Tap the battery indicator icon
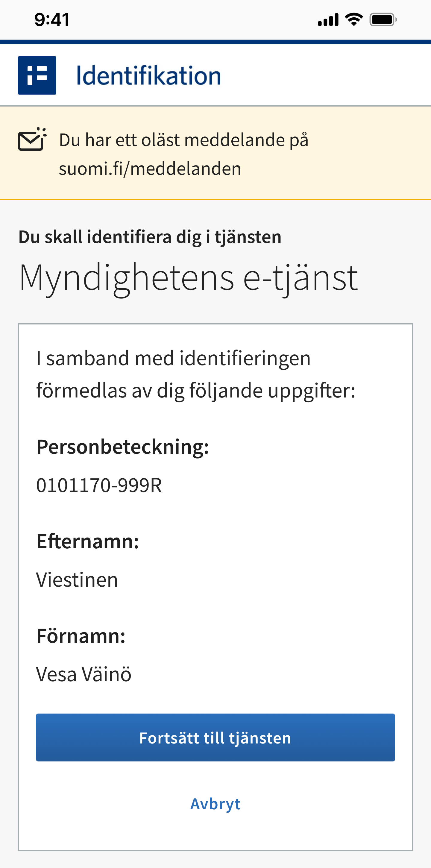This screenshot has width=431, height=868. pos(383,19)
